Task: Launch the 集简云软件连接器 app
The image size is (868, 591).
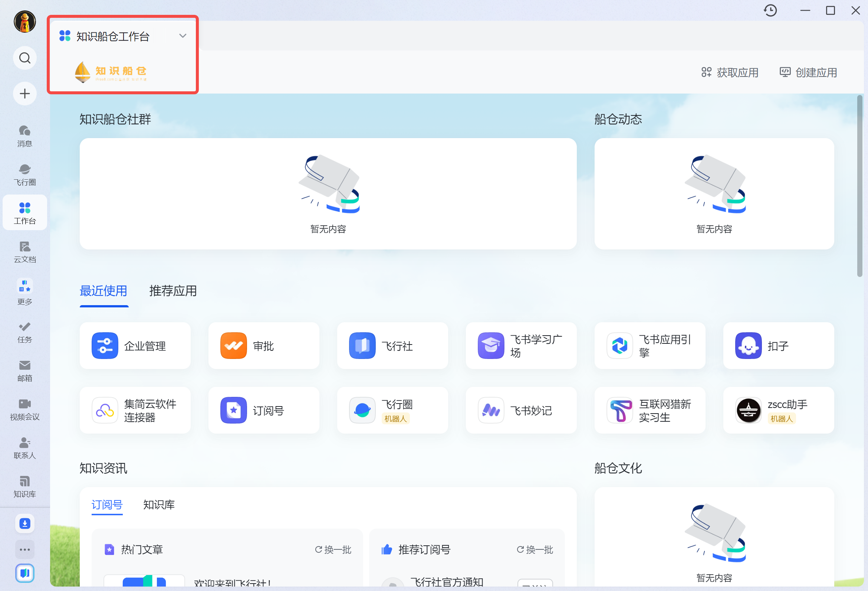Action: point(135,411)
